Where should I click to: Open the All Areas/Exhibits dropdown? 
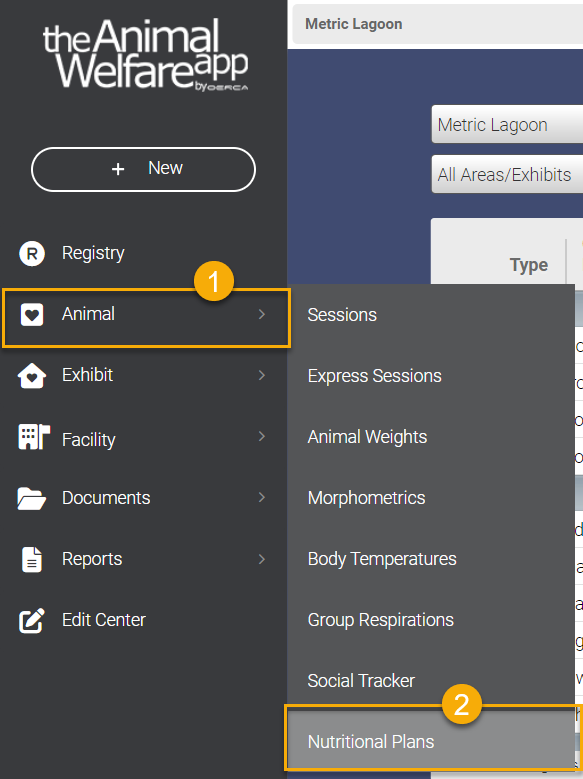(507, 174)
